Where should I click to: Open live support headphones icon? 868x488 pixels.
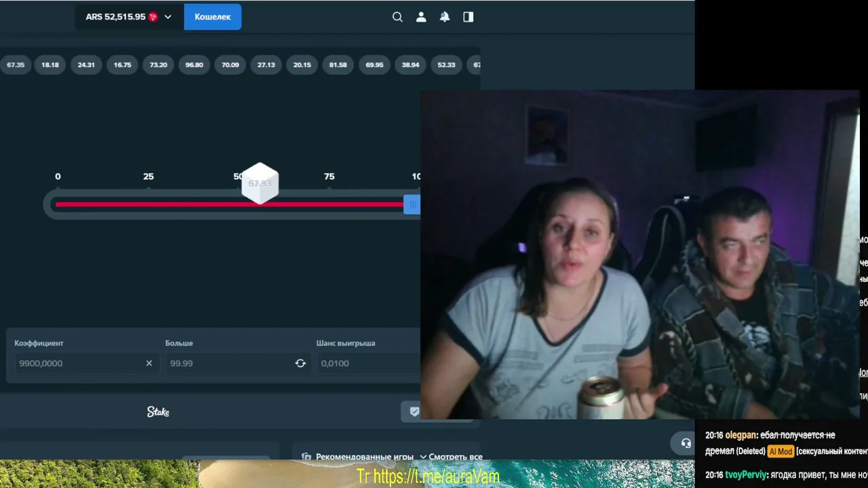coord(686,443)
